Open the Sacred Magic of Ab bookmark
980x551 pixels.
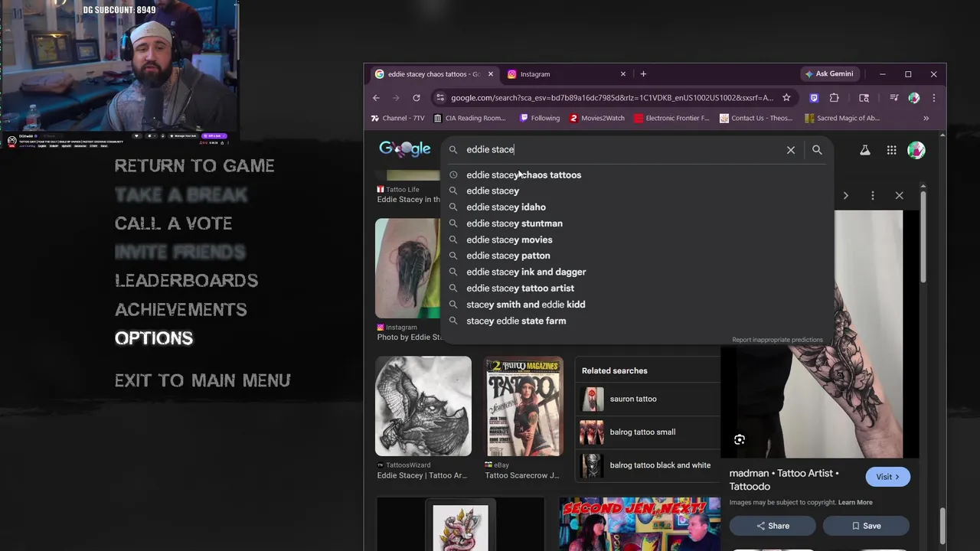pos(842,119)
